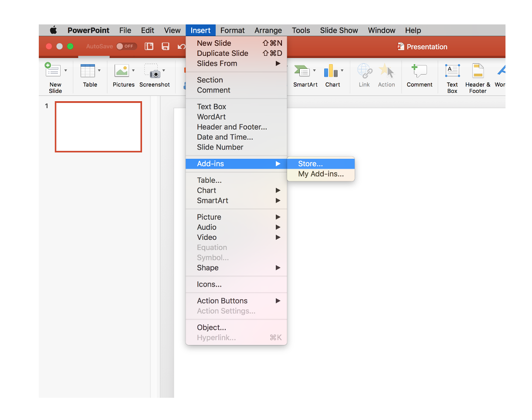The width and height of the screenshot is (532, 420).
Task: Open the Video submenu
Action: click(x=236, y=237)
